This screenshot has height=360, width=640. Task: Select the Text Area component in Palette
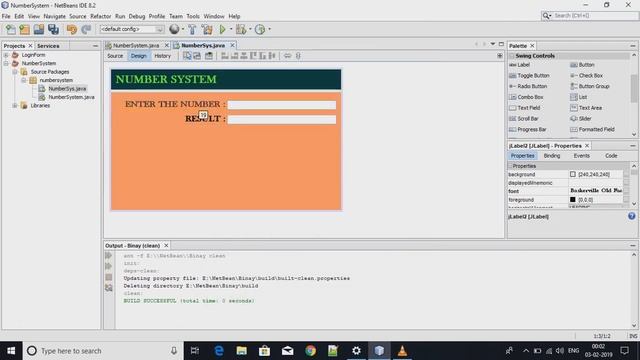point(586,108)
